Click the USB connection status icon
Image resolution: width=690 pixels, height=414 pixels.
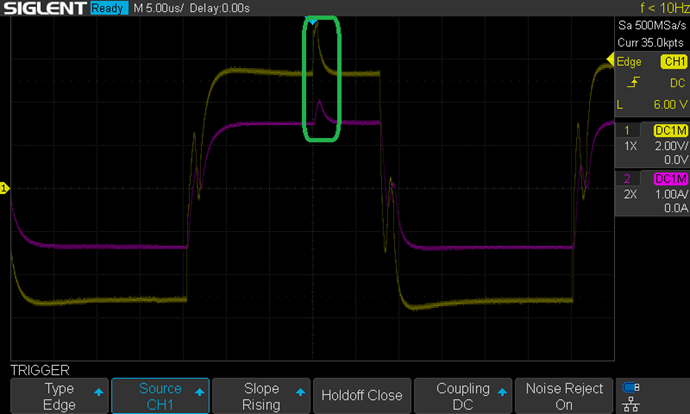(x=631, y=388)
